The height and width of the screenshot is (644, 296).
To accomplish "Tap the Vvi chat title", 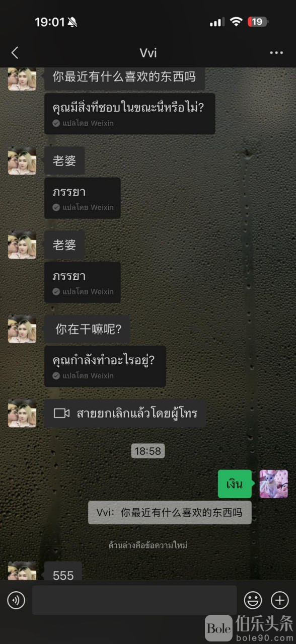I will [x=148, y=53].
